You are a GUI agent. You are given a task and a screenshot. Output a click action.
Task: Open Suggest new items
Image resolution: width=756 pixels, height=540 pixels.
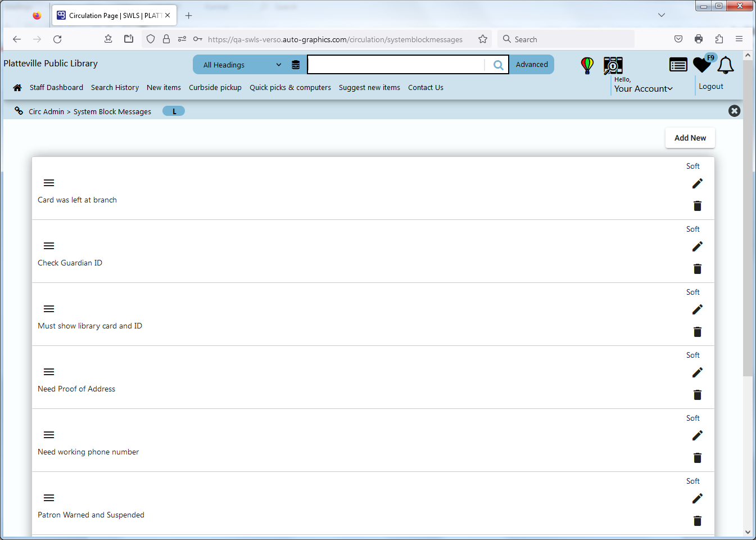click(369, 88)
